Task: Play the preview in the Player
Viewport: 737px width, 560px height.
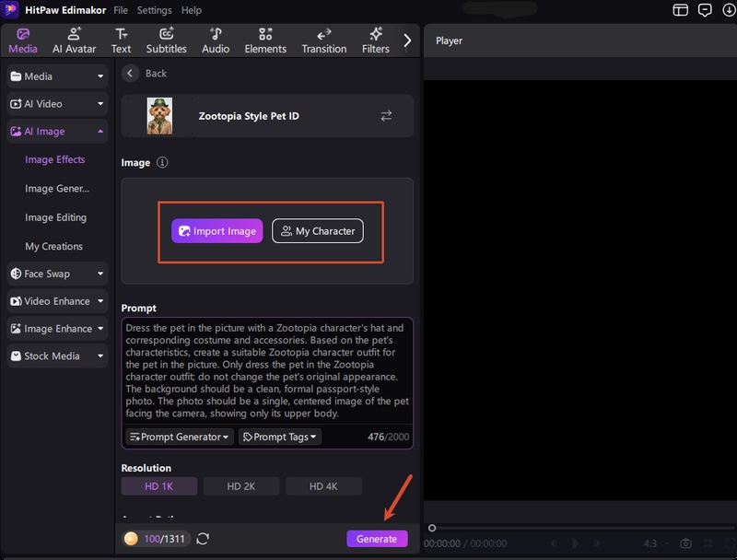Action: point(575,543)
